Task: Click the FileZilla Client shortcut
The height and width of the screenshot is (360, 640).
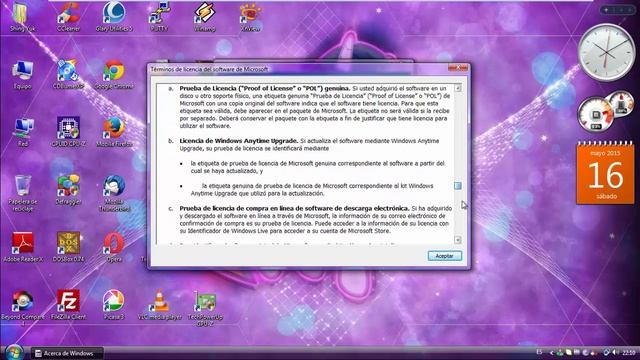Action: coord(68,305)
